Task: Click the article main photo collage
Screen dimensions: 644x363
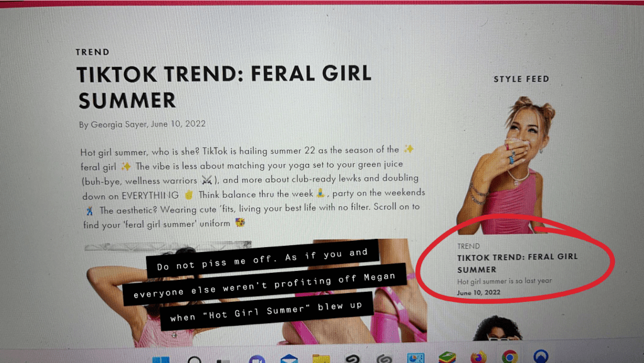Action: click(x=256, y=292)
